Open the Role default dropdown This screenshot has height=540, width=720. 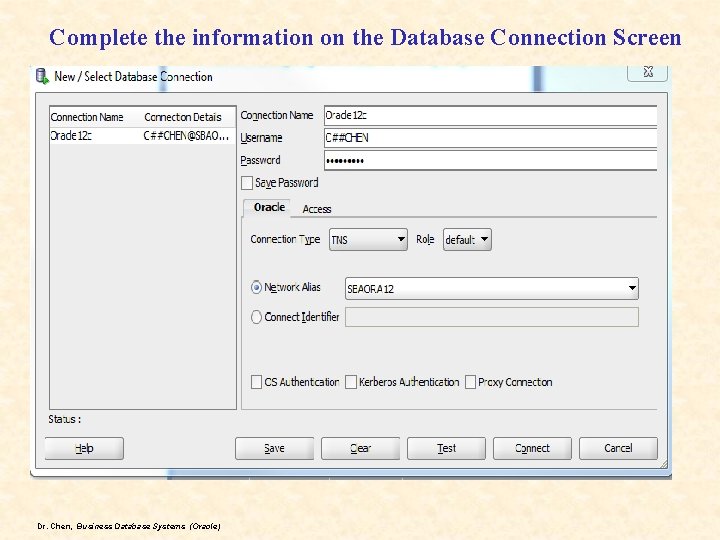pos(467,240)
